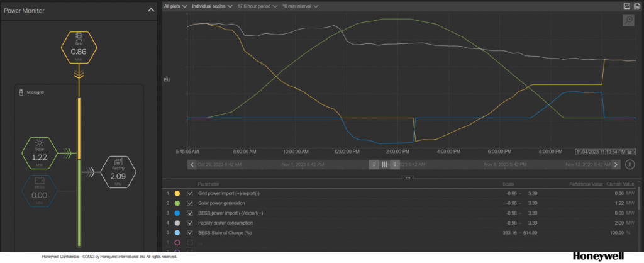Select the Facility power consumption parameter row

[225, 223]
